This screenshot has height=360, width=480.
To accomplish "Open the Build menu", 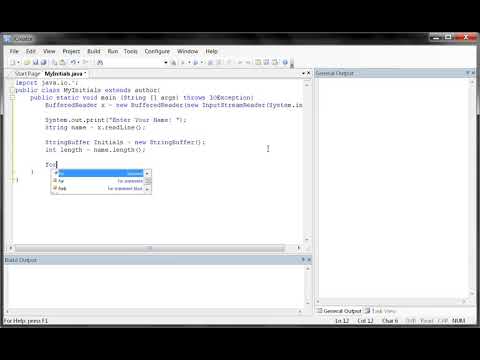I will coord(94,51).
